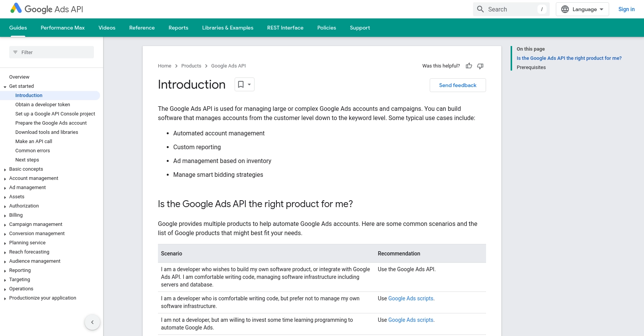Image resolution: width=644 pixels, height=336 pixels.
Task: Expand the Authorization section
Action: pos(5,206)
